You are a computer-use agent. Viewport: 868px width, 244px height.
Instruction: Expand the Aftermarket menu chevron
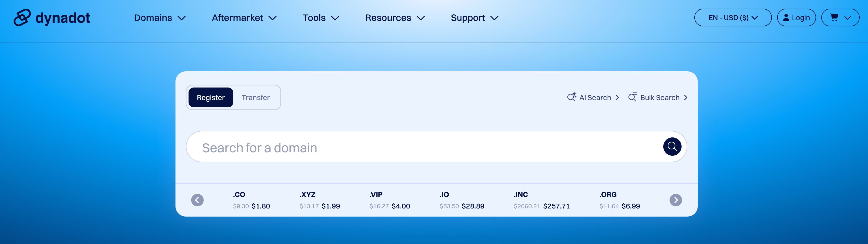[272, 18]
